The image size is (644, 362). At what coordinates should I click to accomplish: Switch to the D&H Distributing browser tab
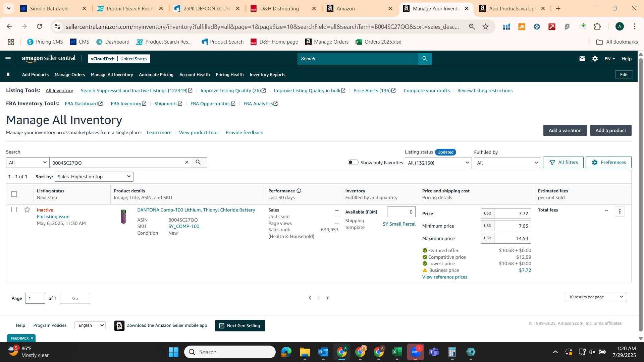pos(283,8)
